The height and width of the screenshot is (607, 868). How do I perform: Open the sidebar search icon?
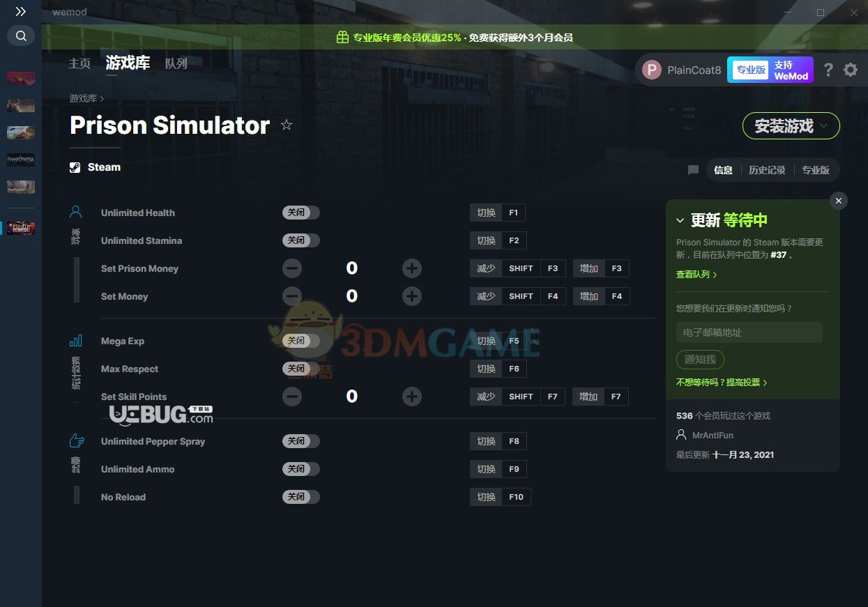[21, 36]
